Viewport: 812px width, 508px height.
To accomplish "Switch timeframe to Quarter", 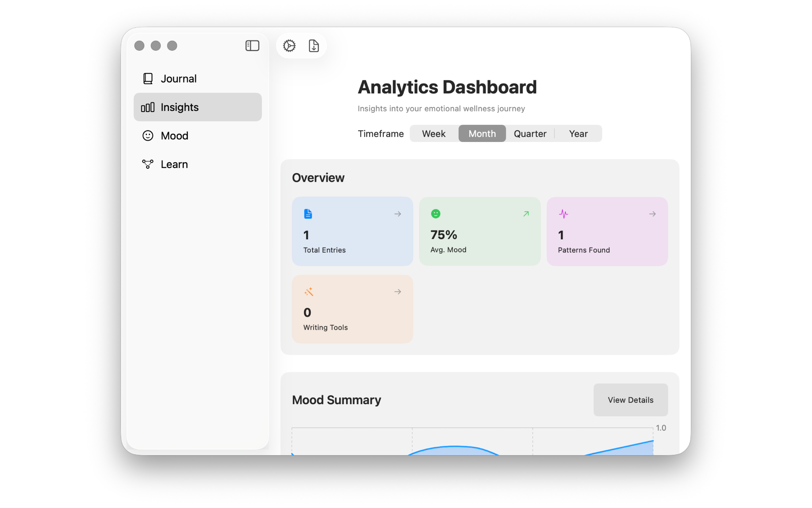I will pyautogui.click(x=530, y=134).
